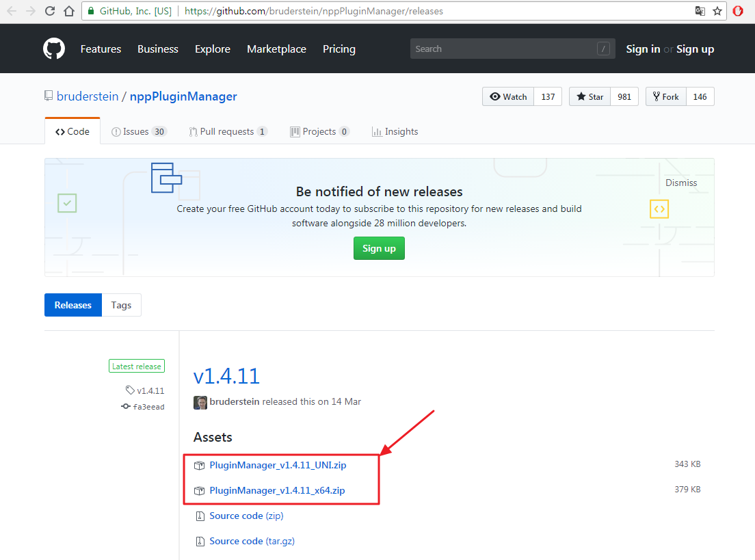
Task: Reload the page with refresh icon
Action: 50,11
